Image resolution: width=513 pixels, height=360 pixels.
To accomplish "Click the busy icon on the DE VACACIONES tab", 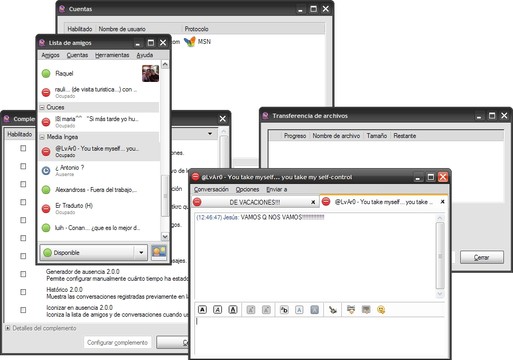I will 197,202.
